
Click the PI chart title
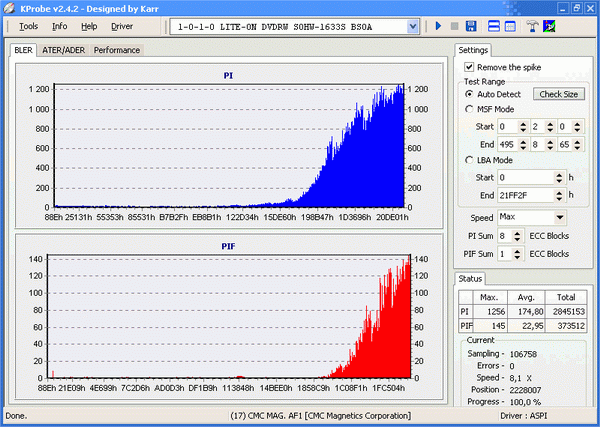click(x=228, y=75)
